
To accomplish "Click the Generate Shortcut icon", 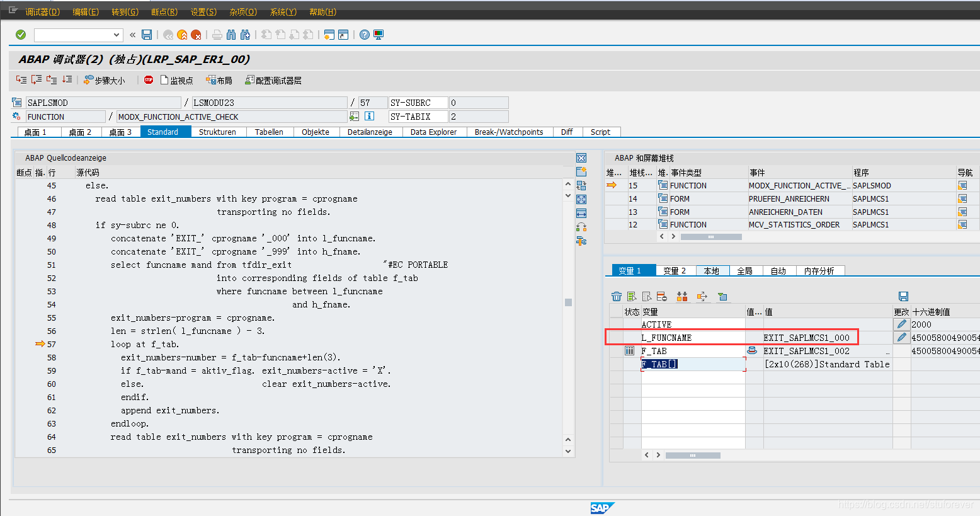I will (343, 35).
